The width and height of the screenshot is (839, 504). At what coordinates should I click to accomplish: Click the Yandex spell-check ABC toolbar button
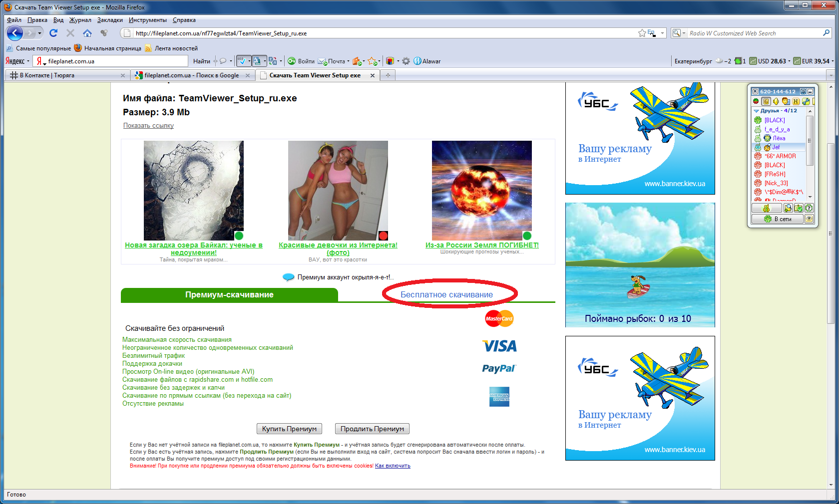pyautogui.click(x=242, y=61)
